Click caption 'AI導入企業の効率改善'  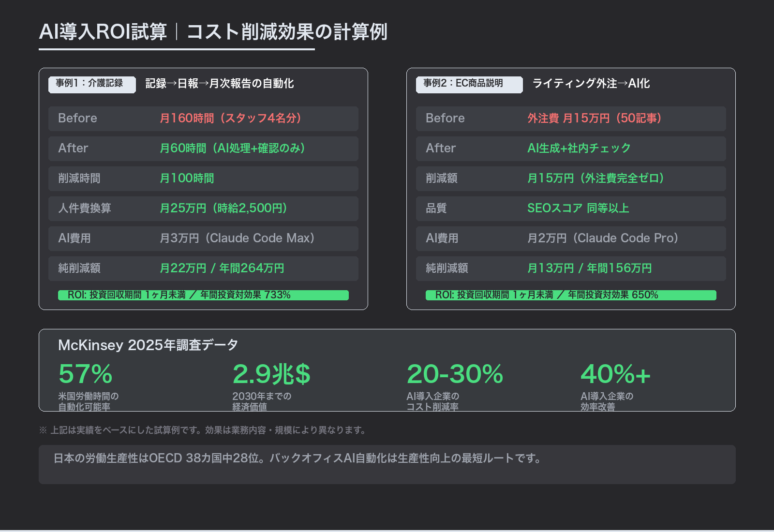[x=607, y=401]
